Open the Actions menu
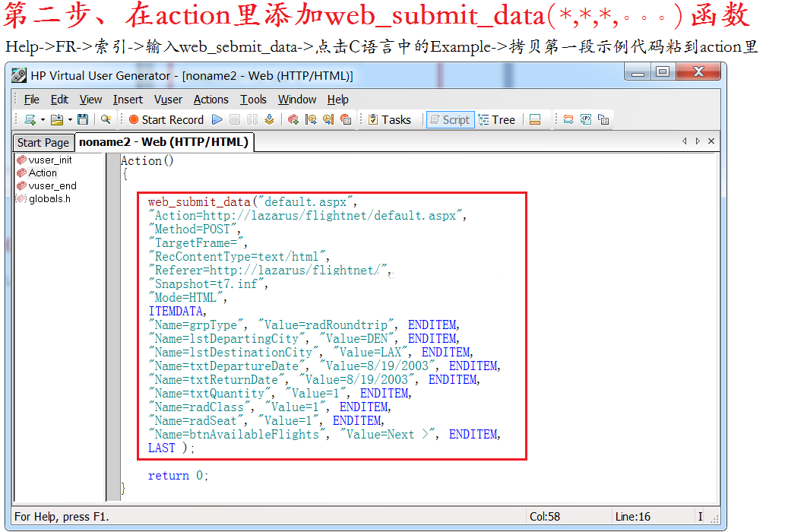 (x=210, y=100)
